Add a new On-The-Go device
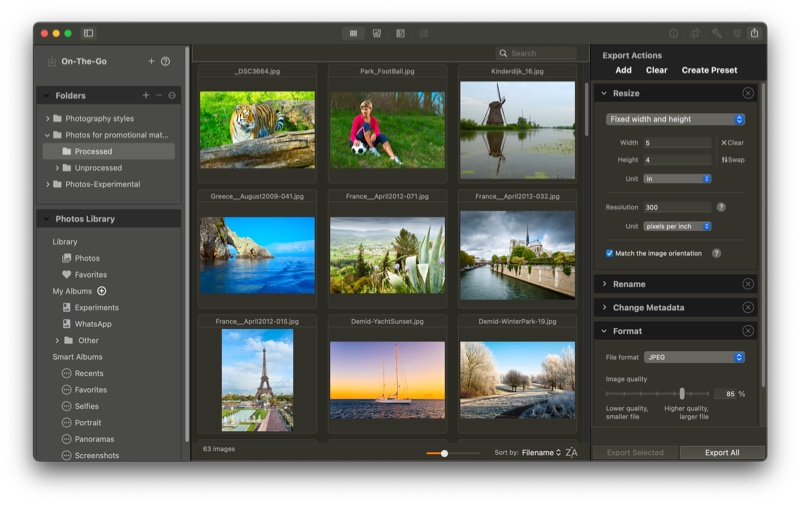The image size is (800, 505). (x=151, y=61)
